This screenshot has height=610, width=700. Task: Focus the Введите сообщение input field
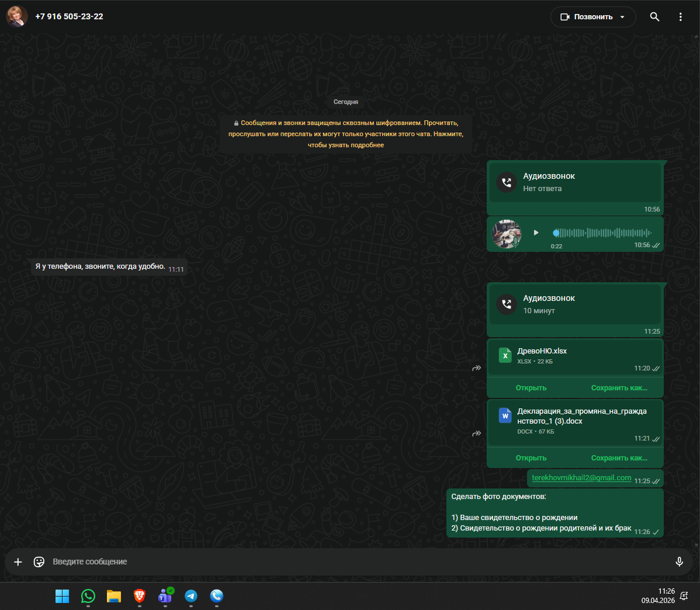357,562
